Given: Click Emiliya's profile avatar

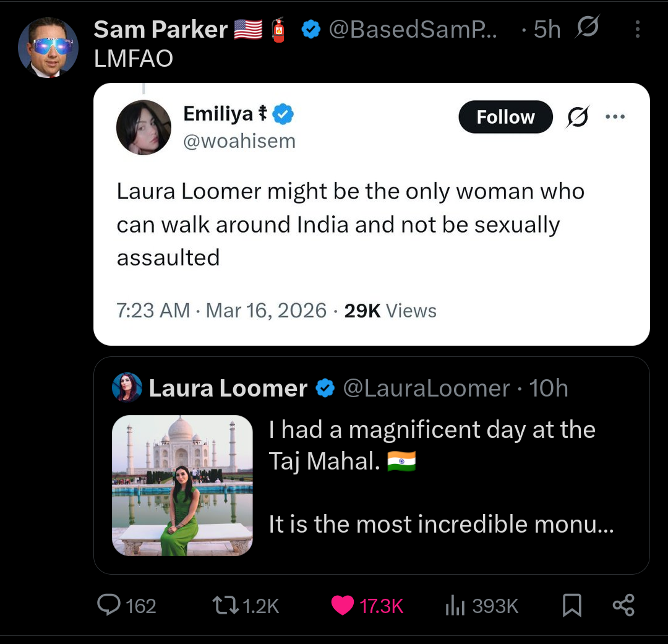Looking at the screenshot, I should 143,127.
